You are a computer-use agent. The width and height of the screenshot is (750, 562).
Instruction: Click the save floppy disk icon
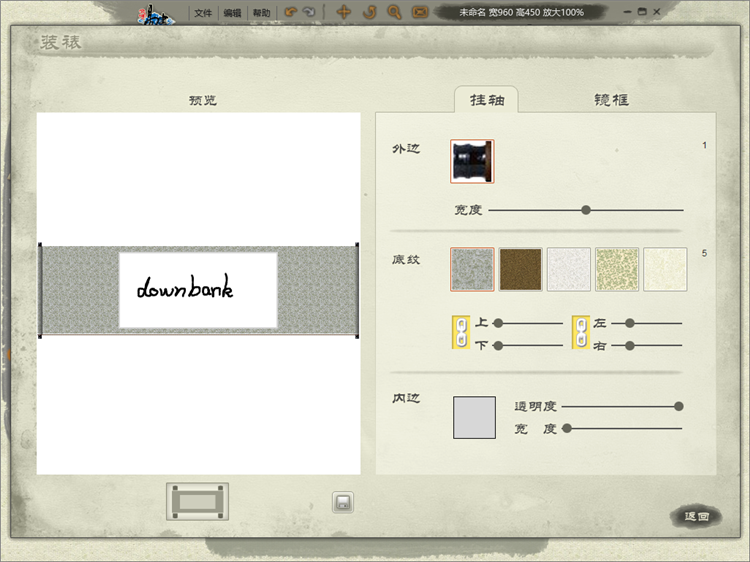(343, 503)
